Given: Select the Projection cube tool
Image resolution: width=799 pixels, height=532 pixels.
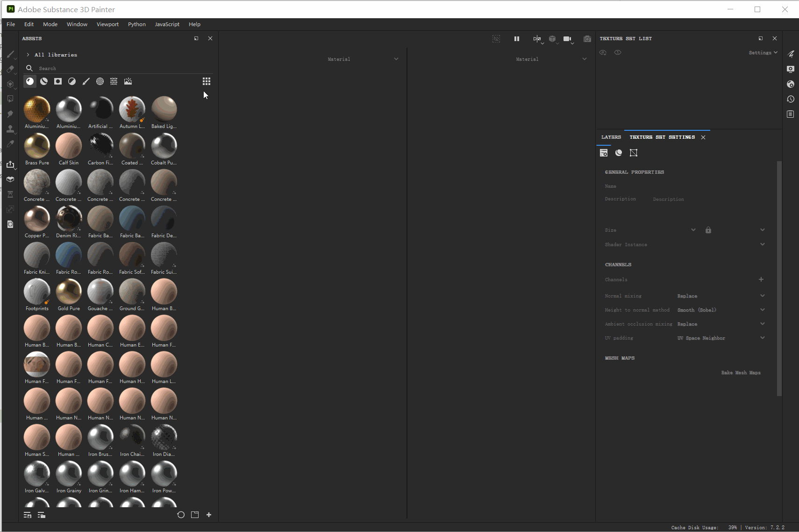Looking at the screenshot, I should tap(10, 84).
